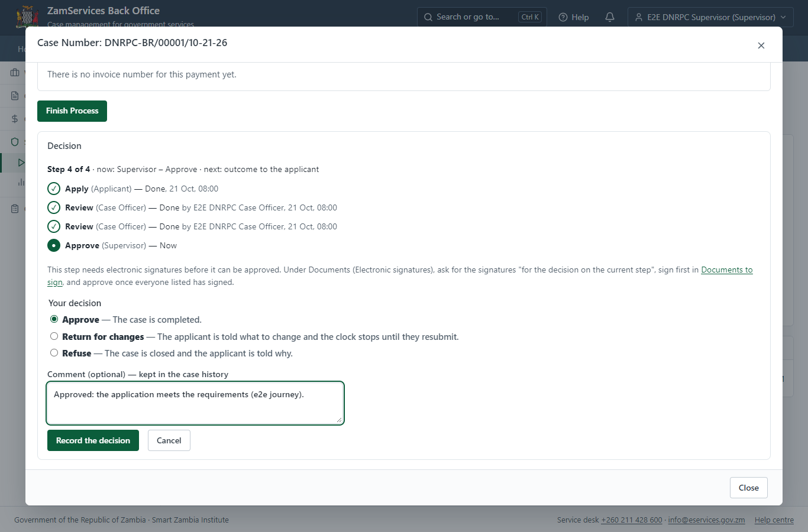Choose the Refuse radio option

click(x=54, y=353)
